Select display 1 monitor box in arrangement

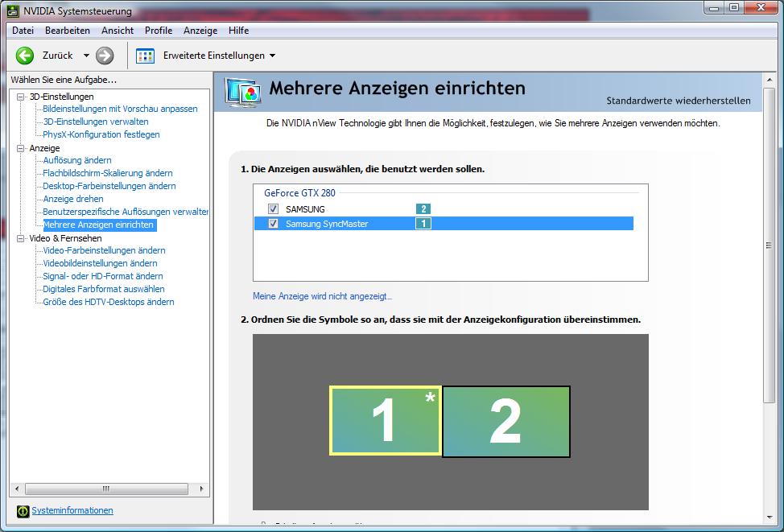click(385, 420)
